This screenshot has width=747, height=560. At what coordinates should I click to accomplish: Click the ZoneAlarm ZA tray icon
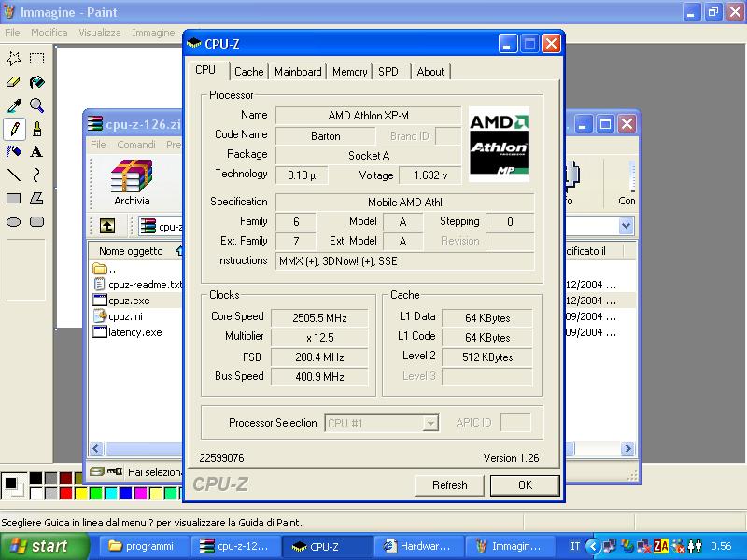pyautogui.click(x=661, y=546)
